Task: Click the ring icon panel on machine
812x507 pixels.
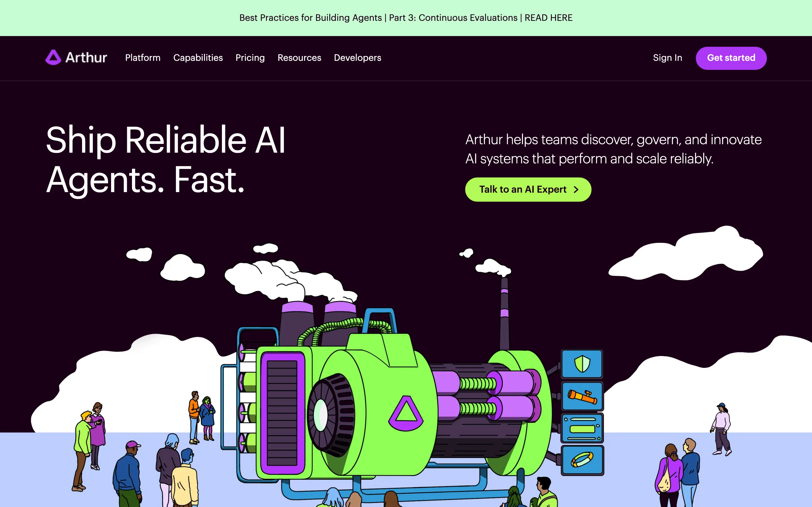Action: point(582,460)
